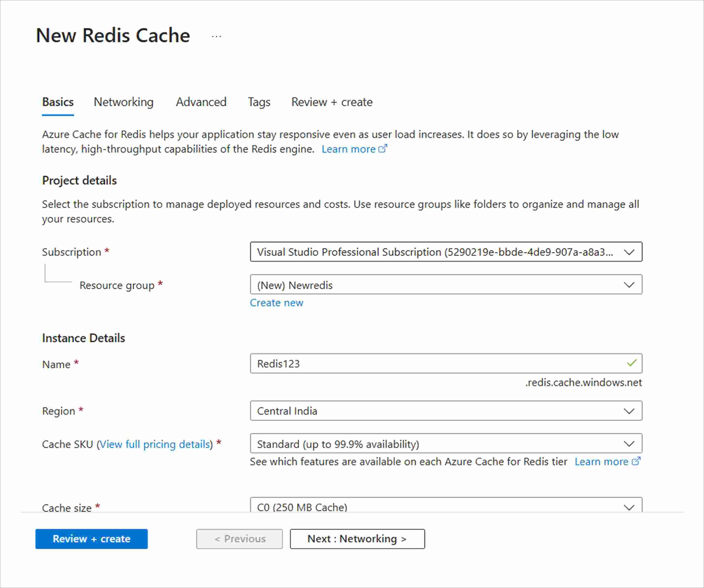Open the Advanced tab

click(201, 102)
